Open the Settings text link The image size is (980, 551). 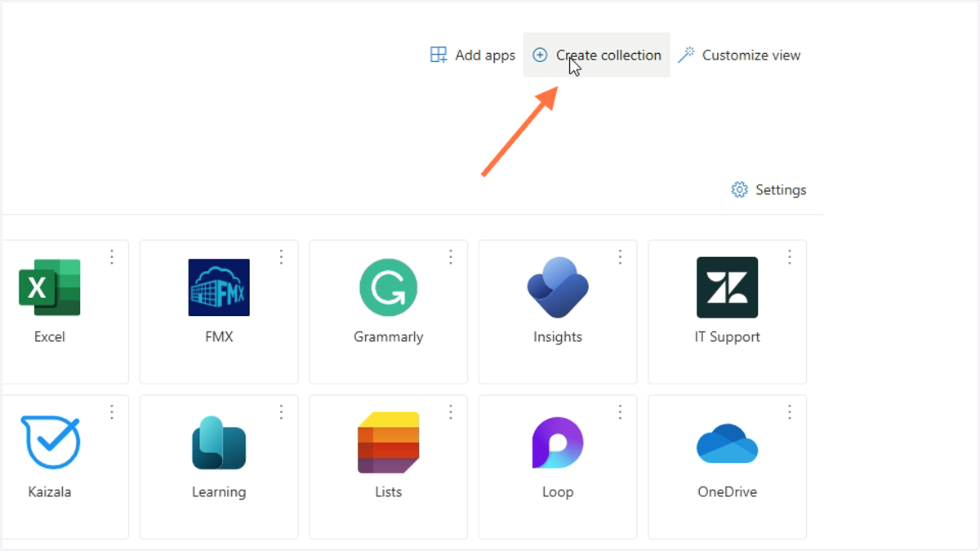[781, 190]
